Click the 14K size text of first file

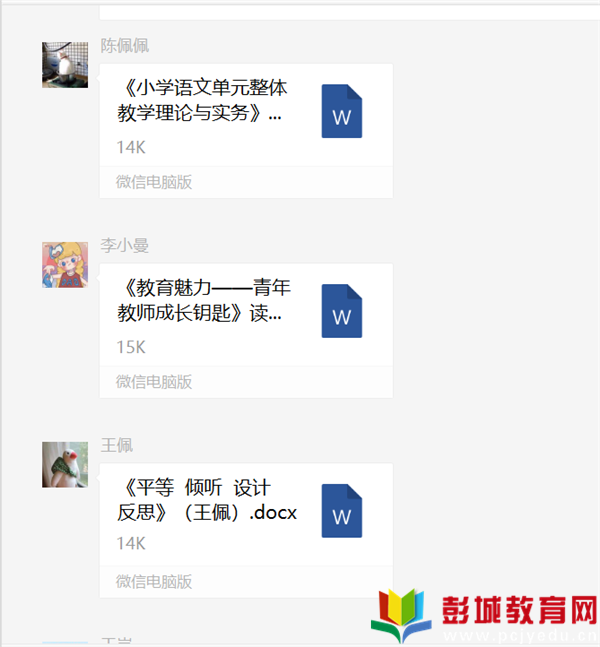[131, 147]
